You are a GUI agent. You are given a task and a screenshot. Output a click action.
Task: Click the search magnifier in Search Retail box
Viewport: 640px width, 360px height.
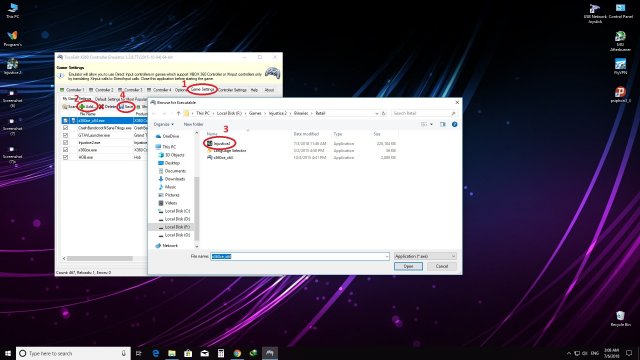point(453,113)
